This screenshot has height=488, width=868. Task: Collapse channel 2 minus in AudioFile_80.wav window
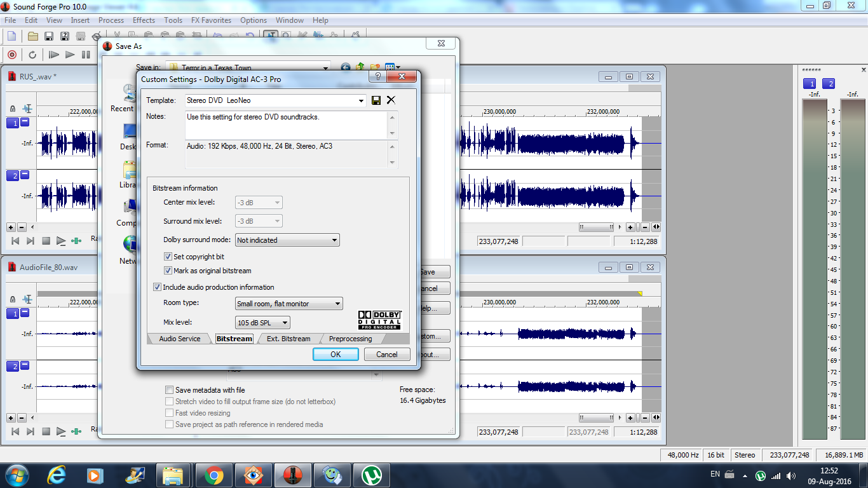(25, 365)
